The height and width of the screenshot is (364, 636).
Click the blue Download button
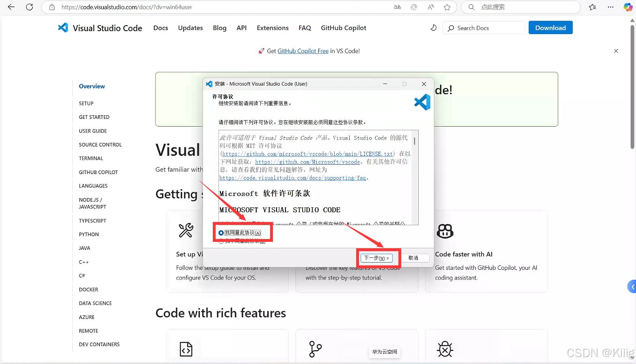pyautogui.click(x=550, y=28)
